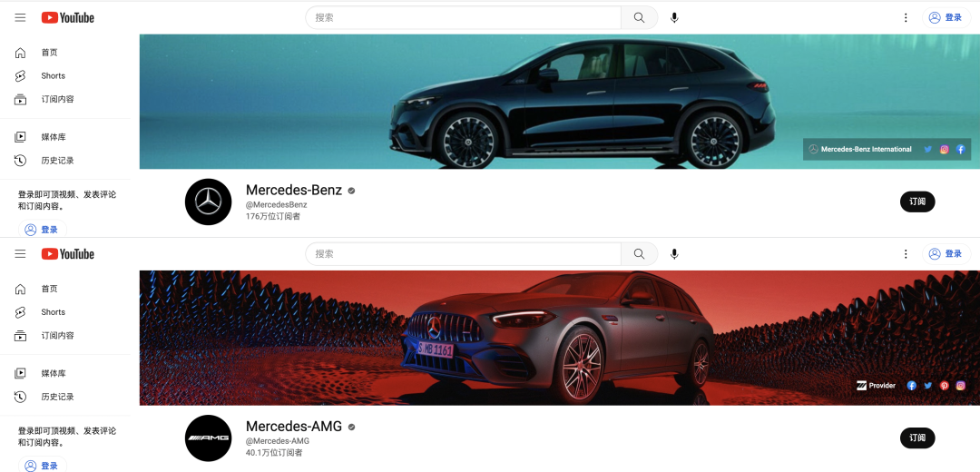
Task: Click 40.1万位订阅者 subscriber count
Action: tap(274, 453)
